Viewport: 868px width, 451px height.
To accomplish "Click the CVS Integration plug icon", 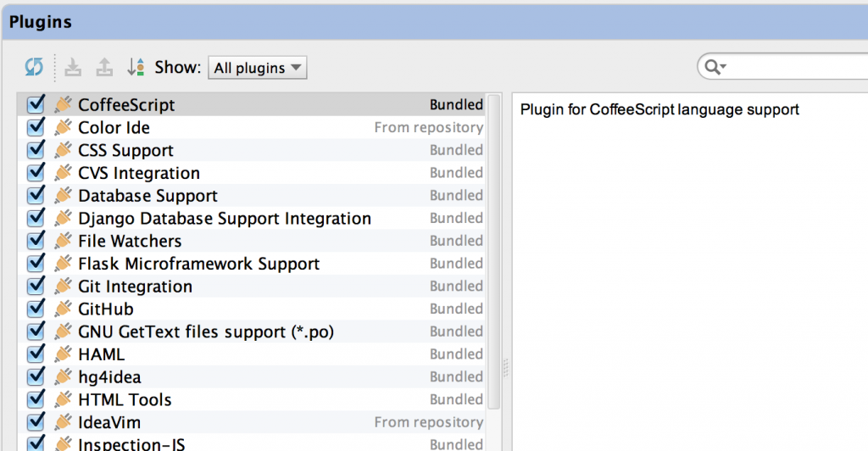I will (63, 173).
